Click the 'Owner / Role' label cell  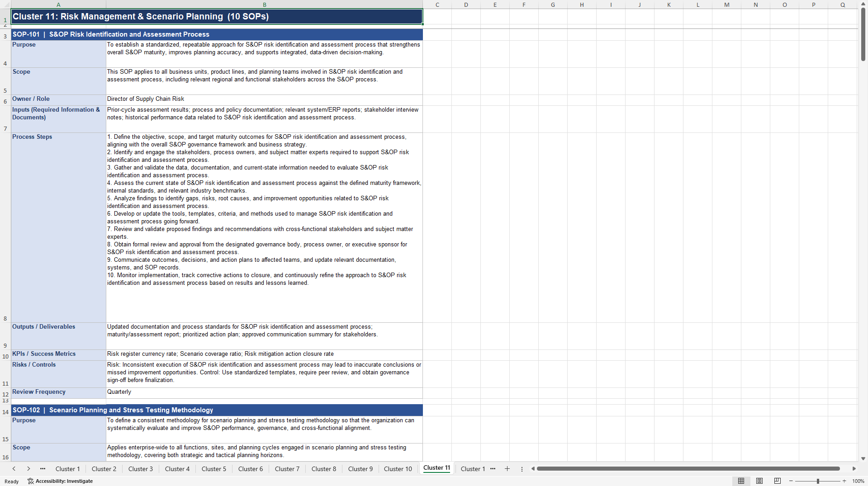[58, 100]
